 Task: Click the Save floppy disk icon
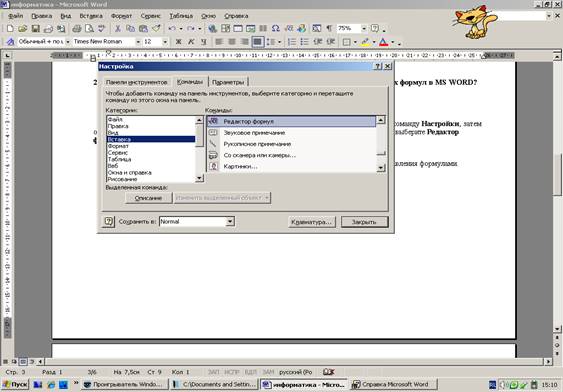35,28
